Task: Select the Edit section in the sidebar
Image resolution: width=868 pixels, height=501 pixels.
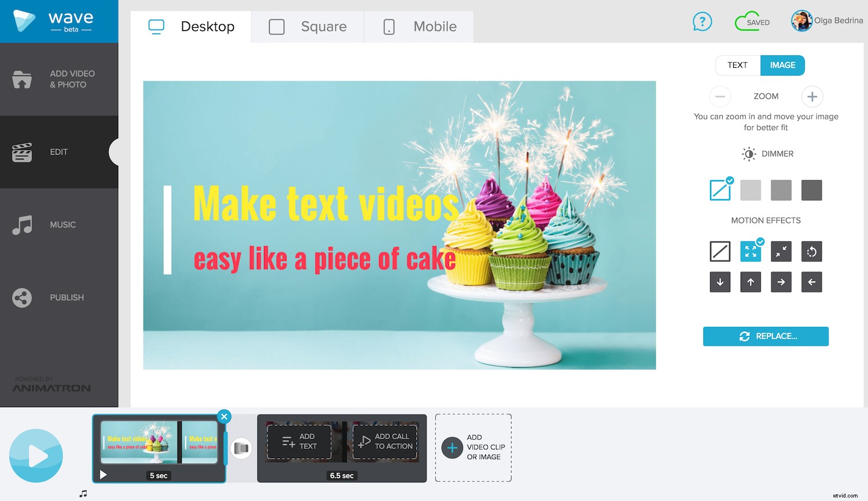Action: point(58,152)
